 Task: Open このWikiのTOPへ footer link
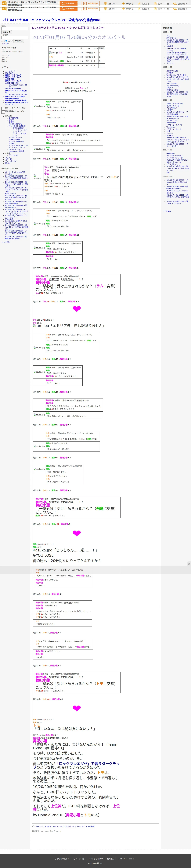[x=62, y=859]
